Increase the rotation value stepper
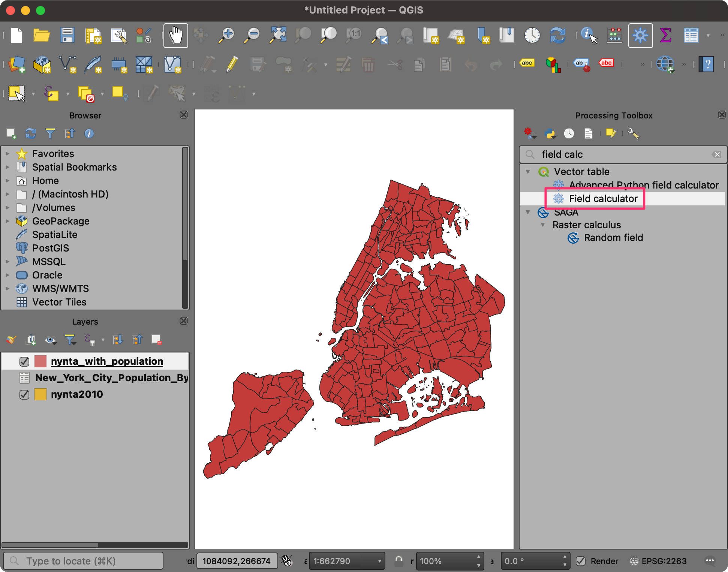The height and width of the screenshot is (572, 728). click(565, 557)
